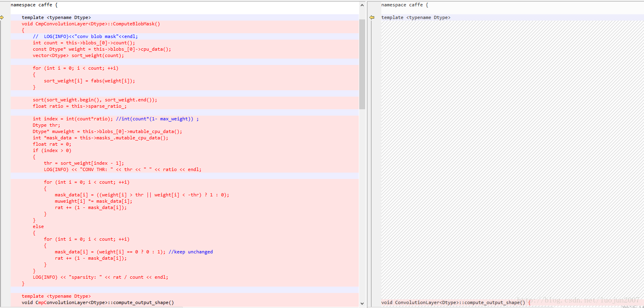Click 'float rat = 0;' line
The width and height of the screenshot is (644, 308).
point(52,144)
